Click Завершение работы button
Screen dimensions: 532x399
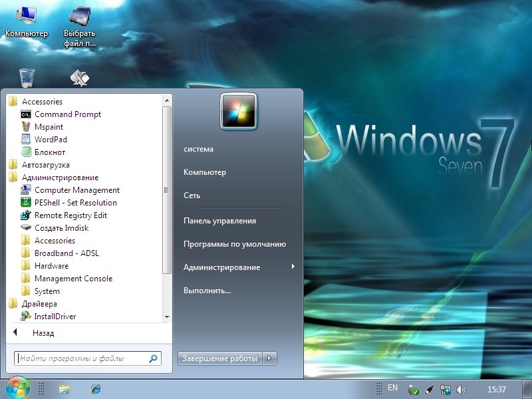point(220,358)
